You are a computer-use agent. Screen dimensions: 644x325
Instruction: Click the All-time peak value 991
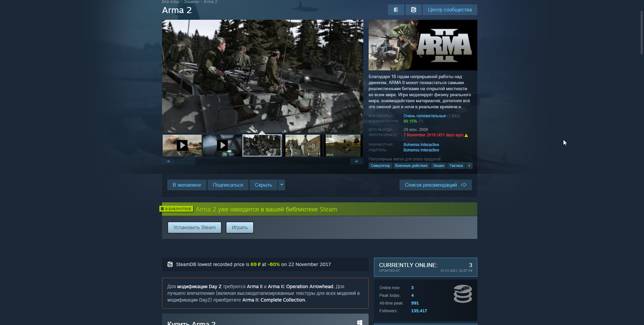pyautogui.click(x=415, y=303)
